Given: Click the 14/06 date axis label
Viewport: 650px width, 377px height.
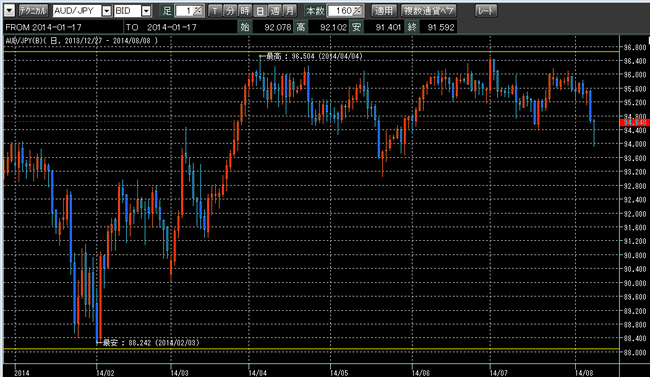Looking at the screenshot, I should coord(420,372).
